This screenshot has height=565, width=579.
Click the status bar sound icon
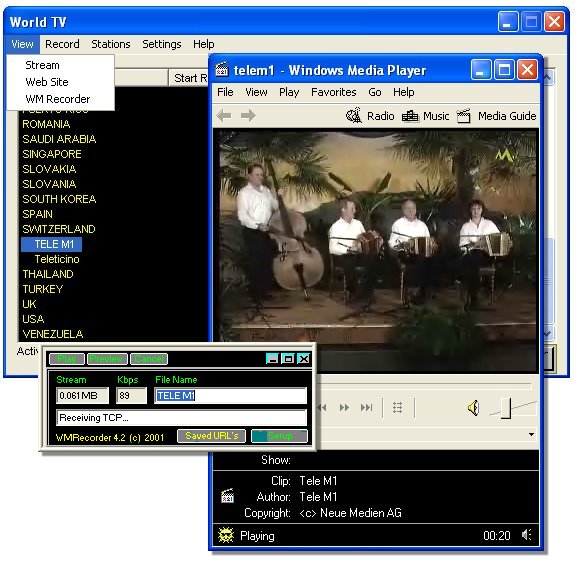point(527,535)
